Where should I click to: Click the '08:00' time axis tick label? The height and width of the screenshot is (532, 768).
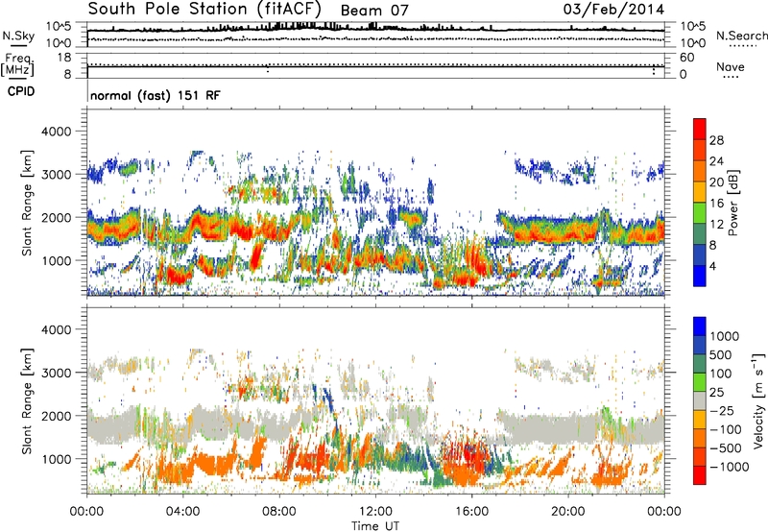point(279,512)
